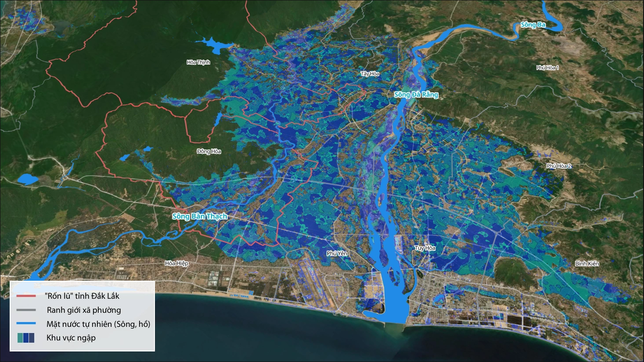This screenshot has width=644, height=362.
Task: Click the Hòa Hiệp place label
Action: pyautogui.click(x=176, y=264)
